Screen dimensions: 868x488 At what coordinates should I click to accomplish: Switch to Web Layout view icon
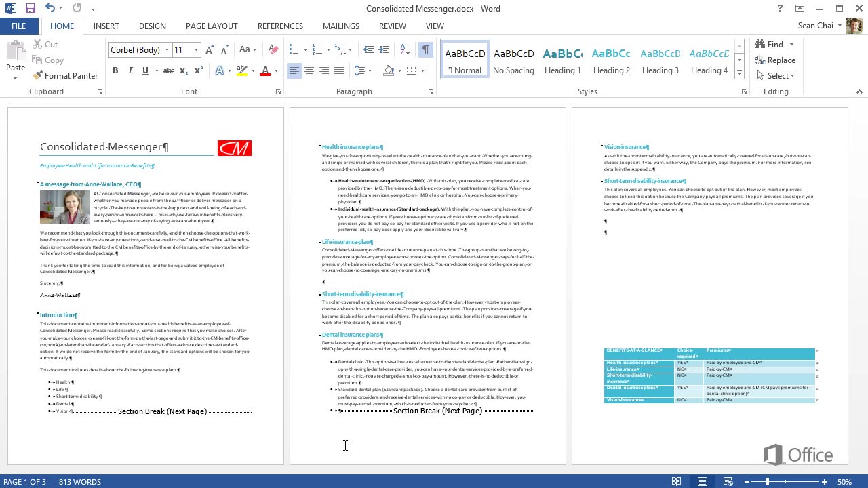728,482
